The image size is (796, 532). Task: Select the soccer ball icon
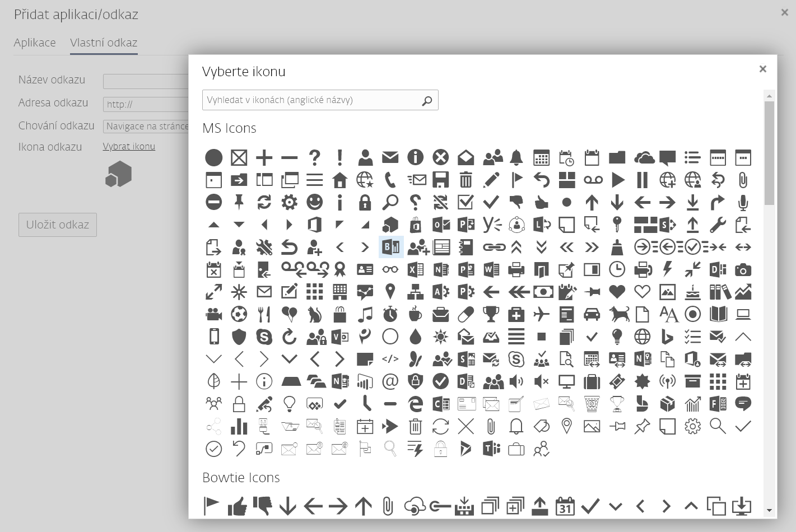click(239, 314)
